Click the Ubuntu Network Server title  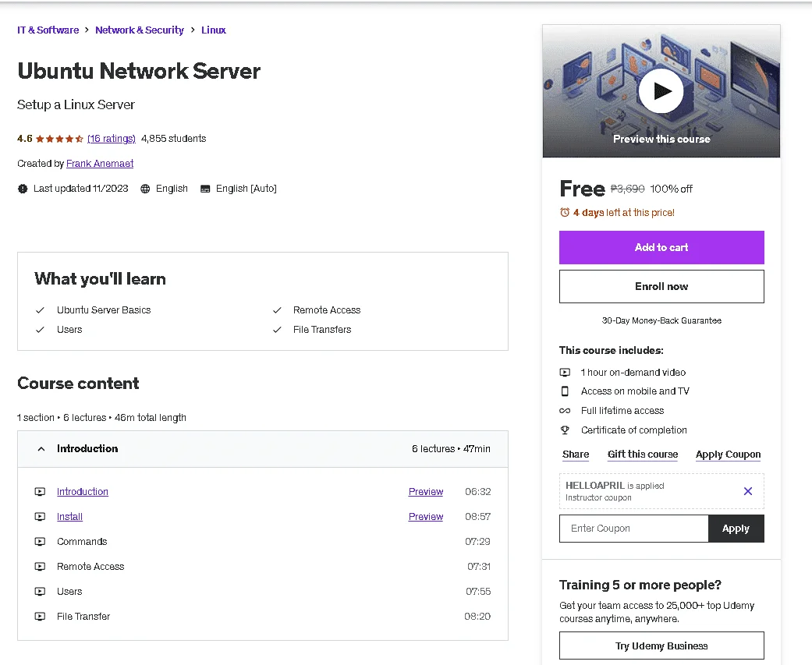pyautogui.click(x=139, y=71)
